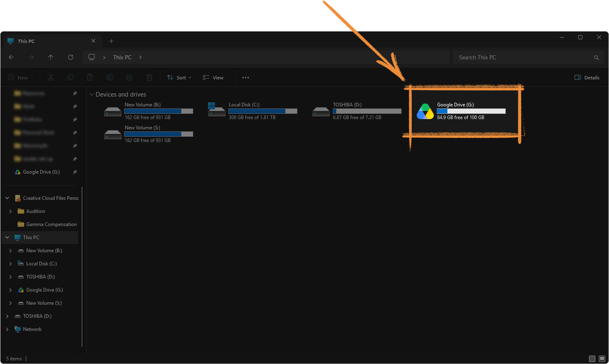Expand Google Drive (G:) under This PC tree
Screen dimensions: 609x364
[11, 290]
